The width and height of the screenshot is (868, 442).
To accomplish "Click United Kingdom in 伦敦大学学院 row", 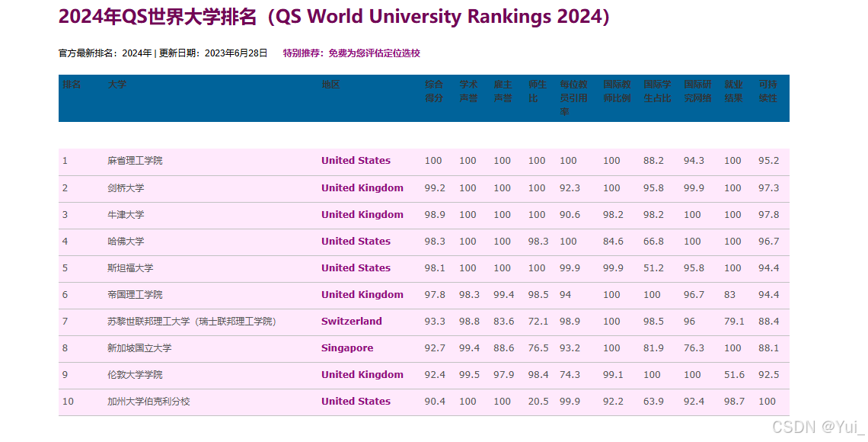I will point(362,374).
